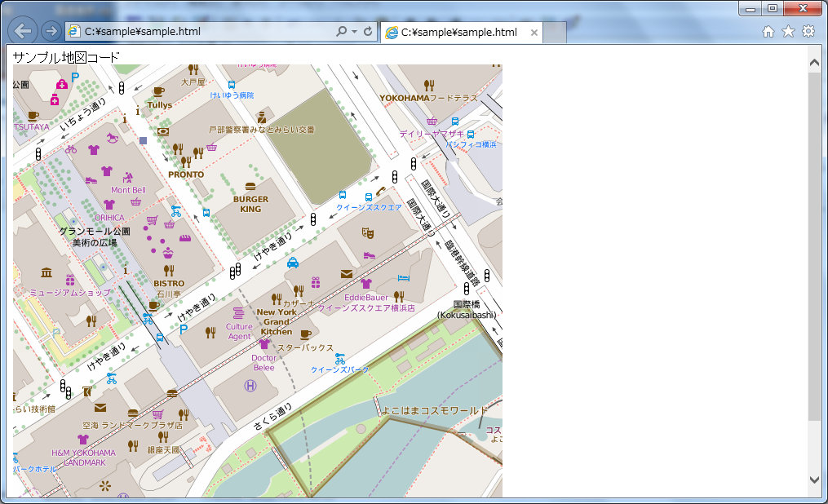The width and height of the screenshot is (828, 504).
Task: Click the H&M YOKOHAMA LANDMARK label
Action: coord(83,458)
